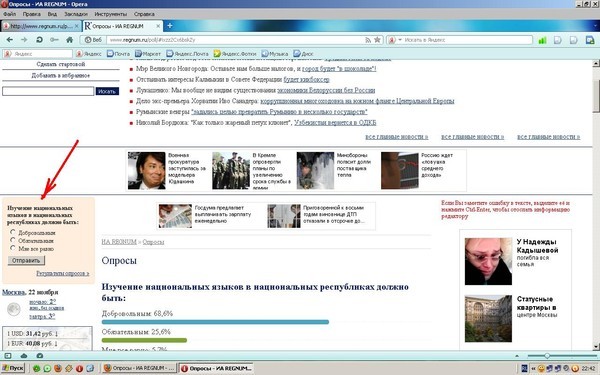Open the Почта bookmark
600x375 pixels.
tap(118, 54)
